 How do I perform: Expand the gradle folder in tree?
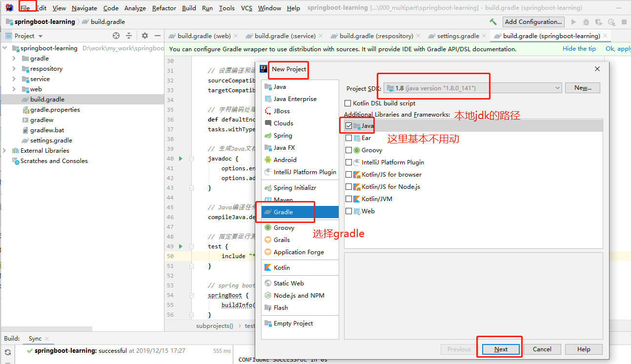(x=14, y=59)
